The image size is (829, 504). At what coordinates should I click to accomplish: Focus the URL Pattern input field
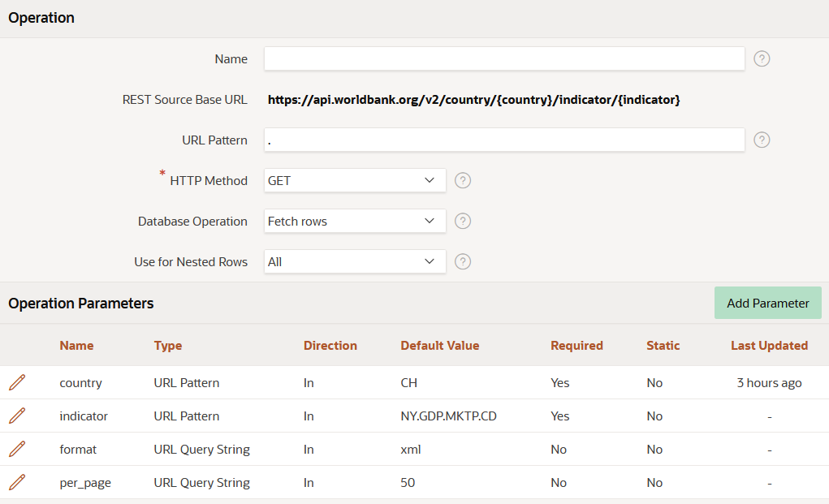tap(503, 140)
